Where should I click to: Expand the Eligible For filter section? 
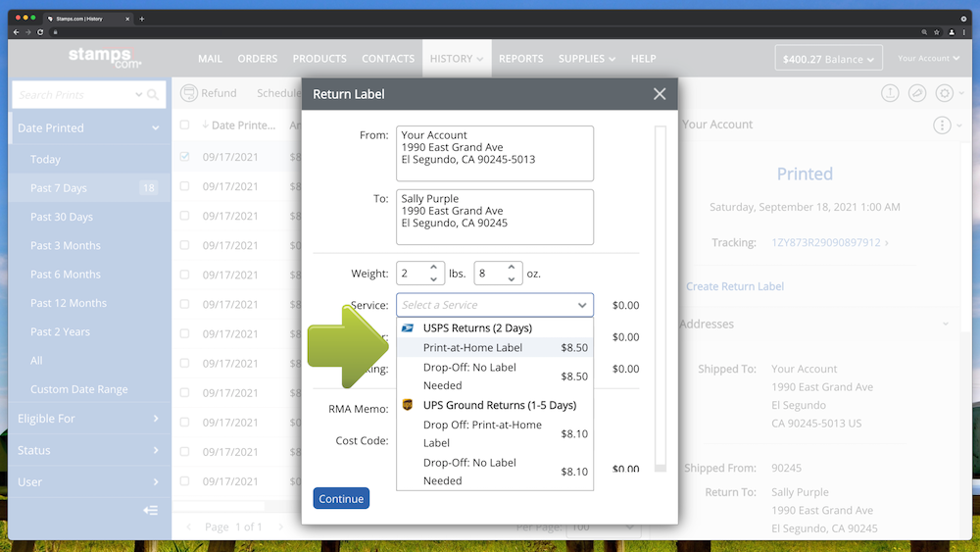coord(88,419)
